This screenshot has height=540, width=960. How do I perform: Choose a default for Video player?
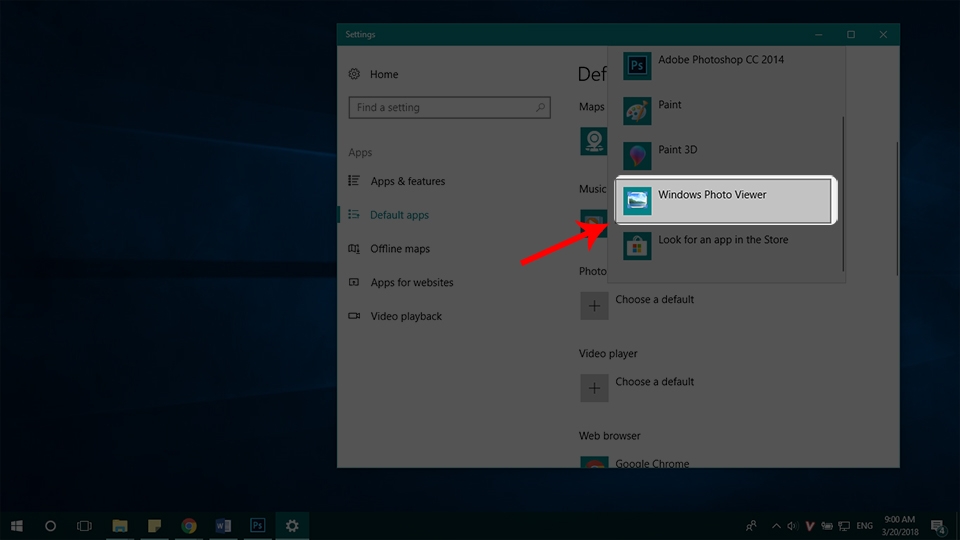point(654,381)
